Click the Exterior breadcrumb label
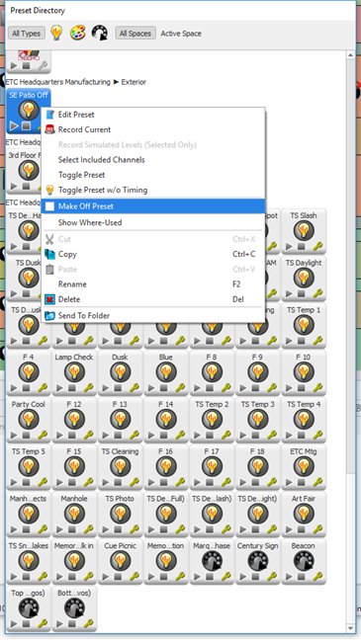The width and height of the screenshot is (361, 644). (x=134, y=82)
